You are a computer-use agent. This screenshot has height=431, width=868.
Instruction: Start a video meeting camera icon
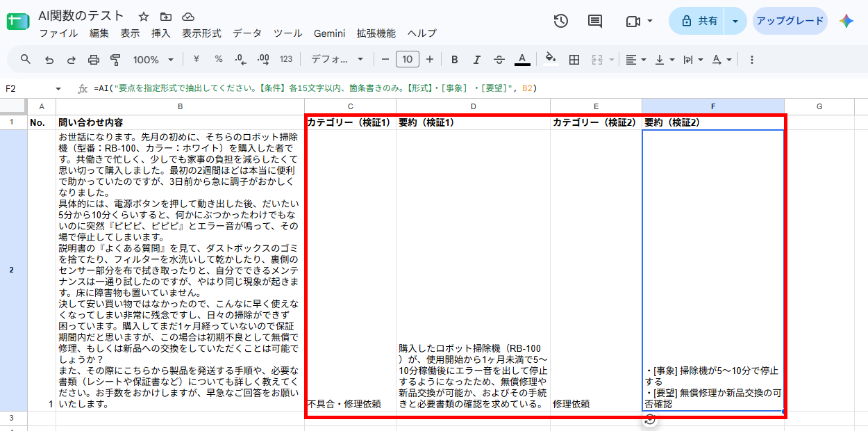(x=633, y=21)
